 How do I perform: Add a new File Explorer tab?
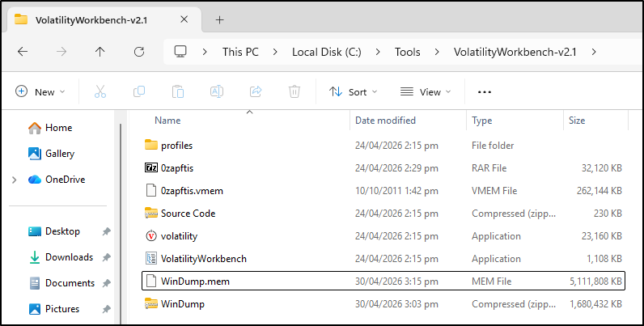coord(220,19)
